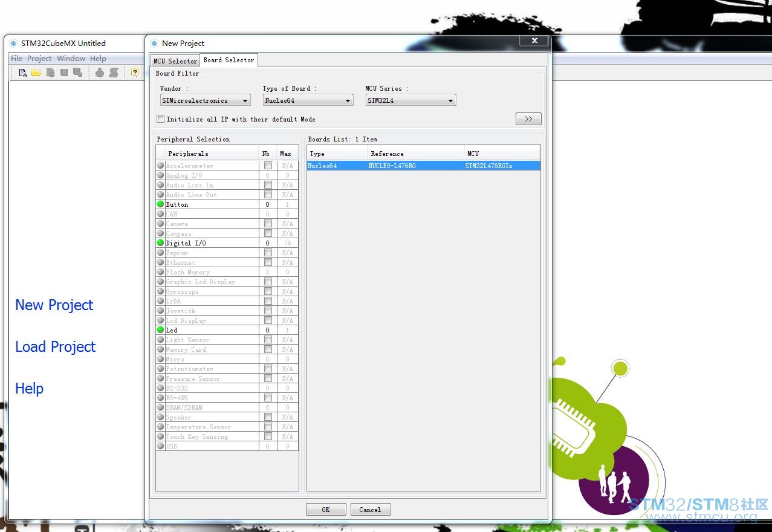Click the Generate Code toolbar icon

pyautogui.click(x=100, y=73)
